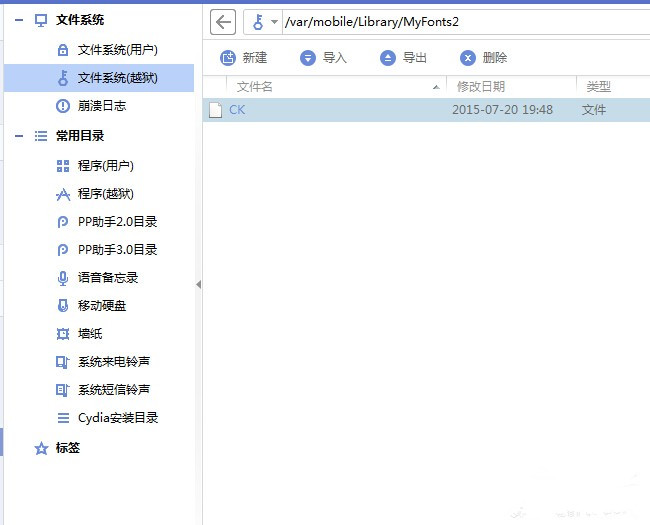Image resolution: width=650 pixels, height=525 pixels.
Task: Click the SMS tone icon for 系统短信铃声
Action: (63, 390)
